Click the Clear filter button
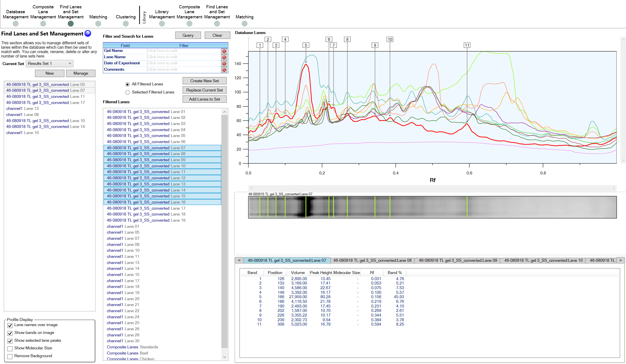The height and width of the screenshot is (364, 626). point(217,35)
